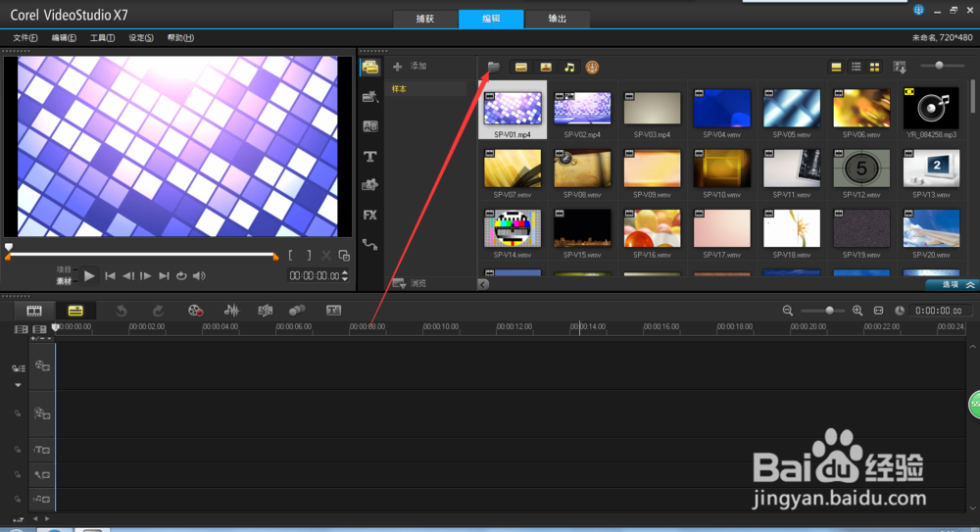Open the Transition (AB) library
980x532 pixels.
pos(370,126)
